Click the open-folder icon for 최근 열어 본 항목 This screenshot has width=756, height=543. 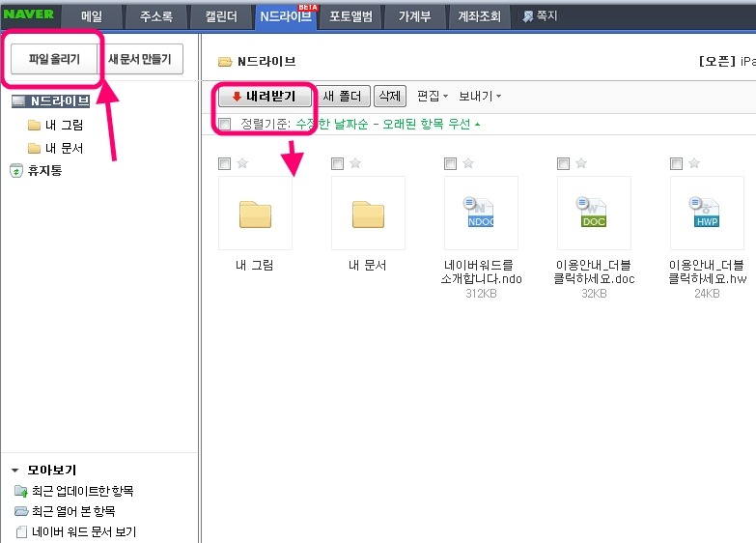[x=20, y=511]
